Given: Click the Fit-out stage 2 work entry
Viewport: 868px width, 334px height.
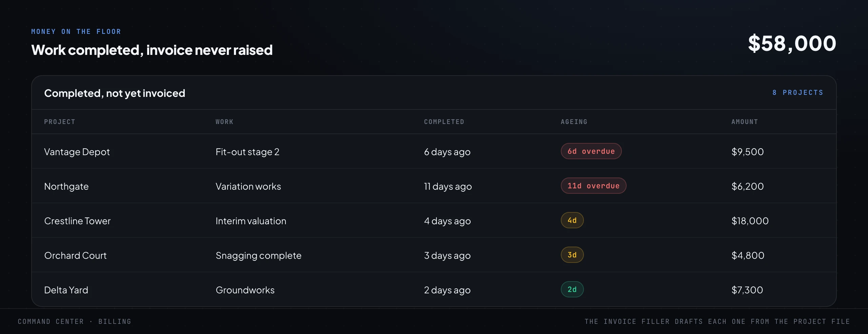Looking at the screenshot, I should (x=248, y=152).
